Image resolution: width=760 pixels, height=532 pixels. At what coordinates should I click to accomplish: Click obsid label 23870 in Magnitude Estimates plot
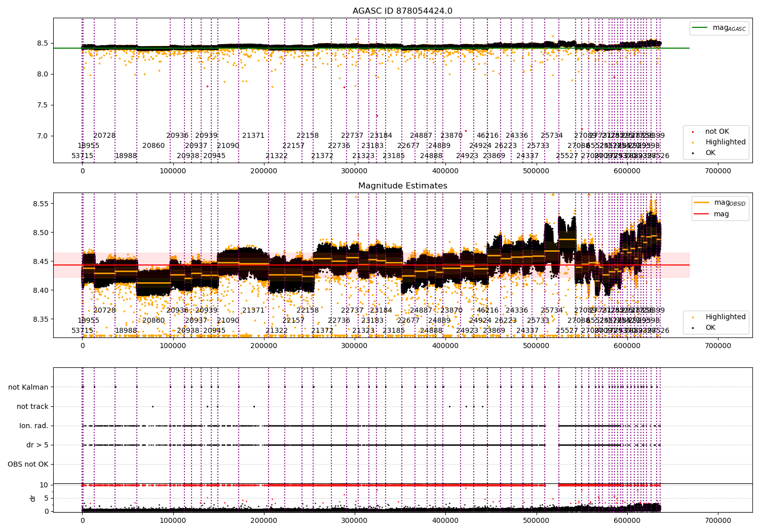(451, 311)
